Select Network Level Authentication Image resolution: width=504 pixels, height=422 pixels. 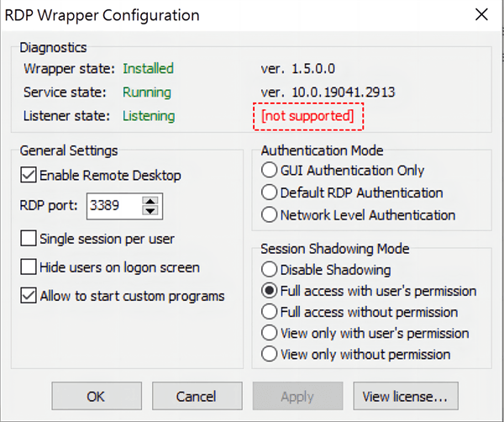[x=270, y=214]
